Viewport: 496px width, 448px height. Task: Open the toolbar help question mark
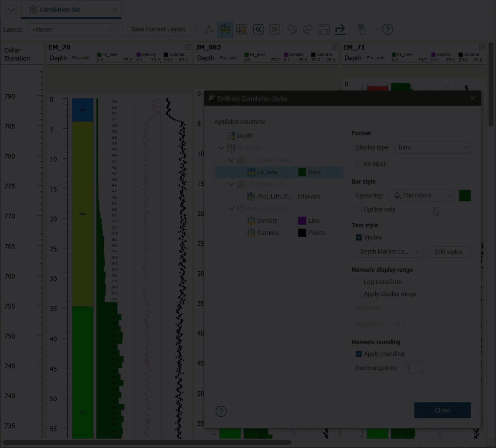(x=387, y=30)
